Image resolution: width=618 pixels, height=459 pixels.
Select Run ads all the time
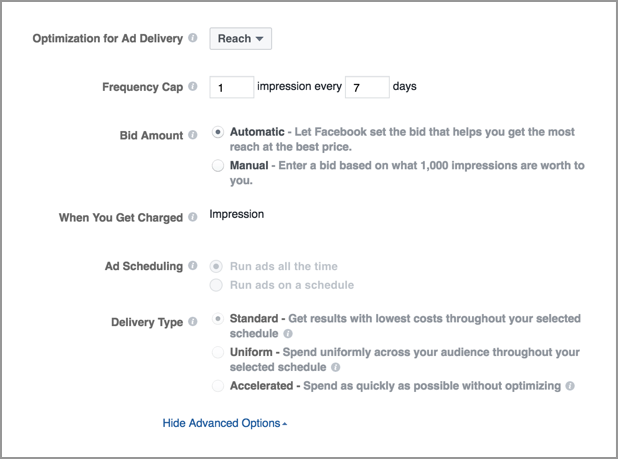(x=218, y=267)
